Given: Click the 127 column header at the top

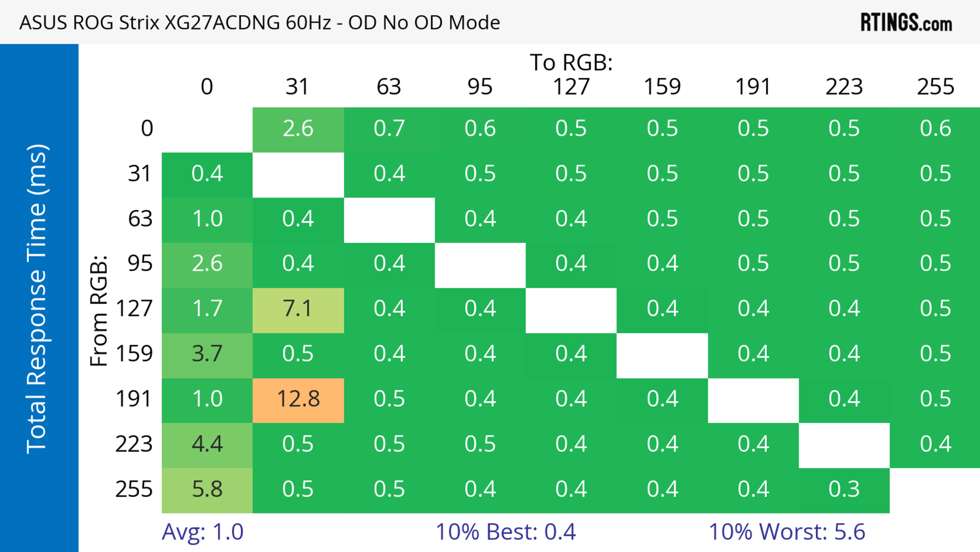Looking at the screenshot, I should [571, 87].
